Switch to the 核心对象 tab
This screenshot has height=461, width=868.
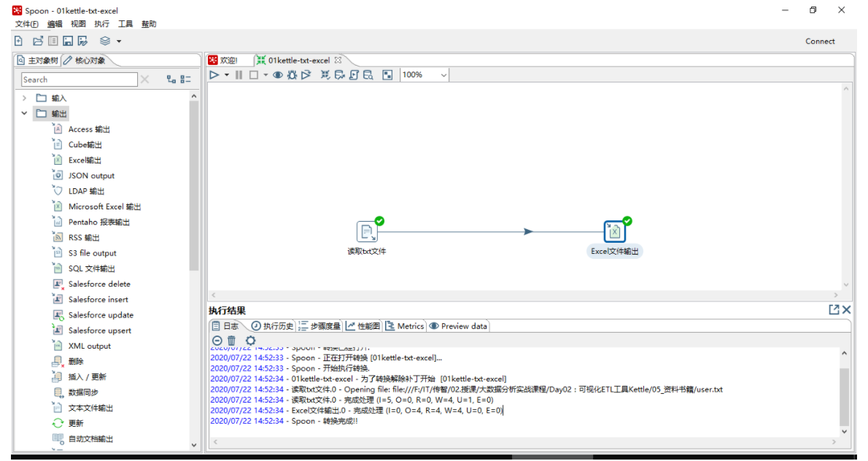pyautogui.click(x=85, y=61)
